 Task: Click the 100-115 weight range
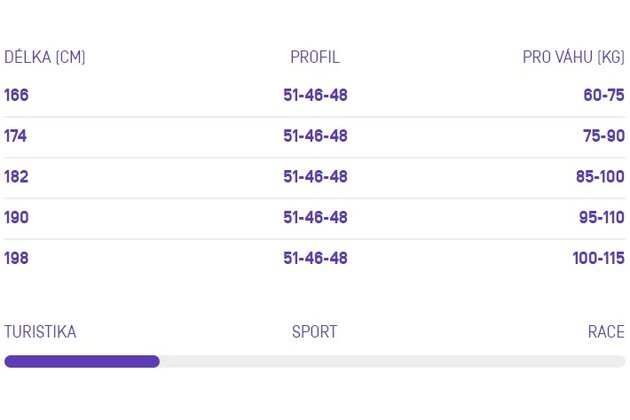click(x=599, y=258)
